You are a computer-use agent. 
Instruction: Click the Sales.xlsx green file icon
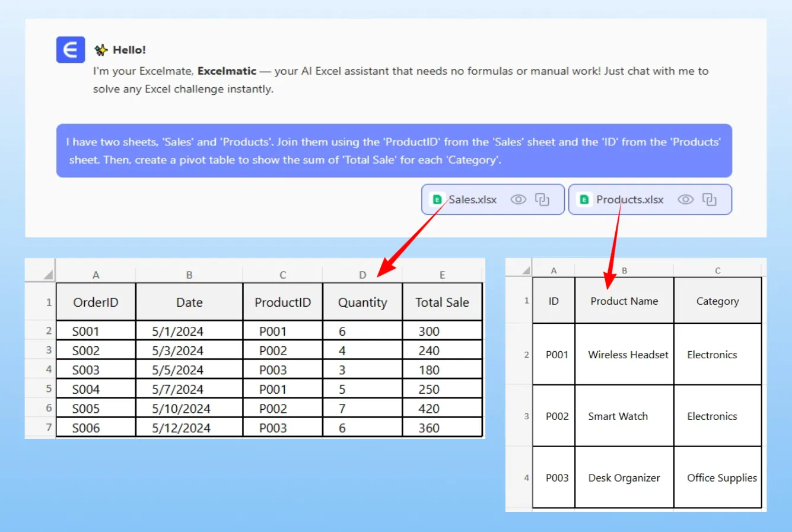pyautogui.click(x=437, y=200)
